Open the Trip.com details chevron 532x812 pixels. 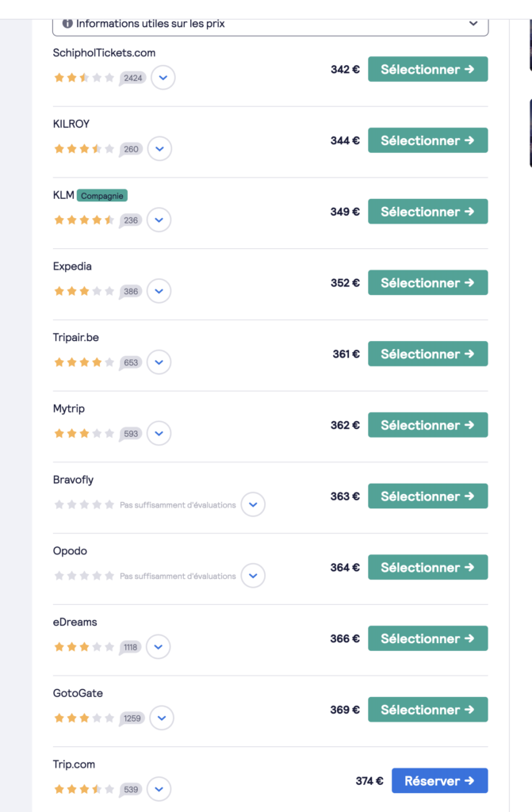tap(159, 789)
